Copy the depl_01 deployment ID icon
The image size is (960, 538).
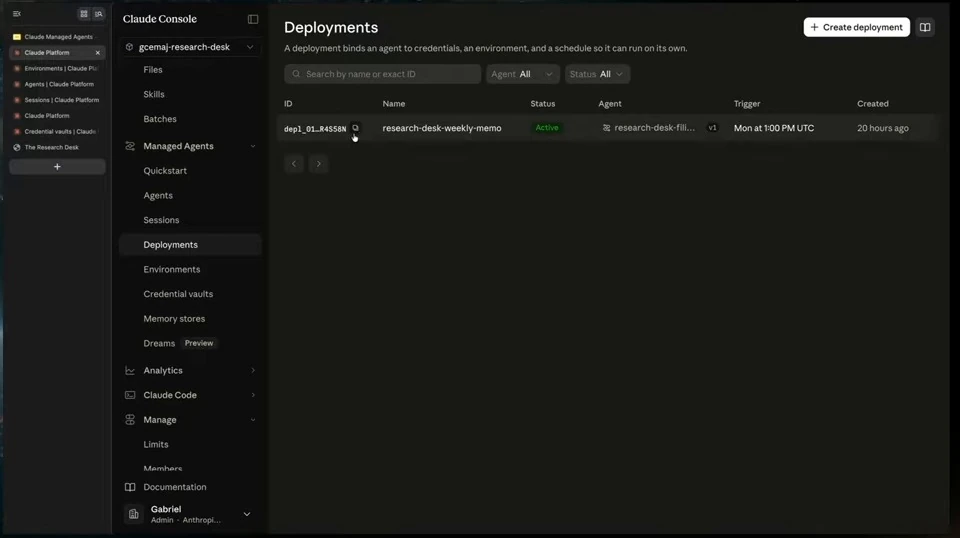point(355,128)
